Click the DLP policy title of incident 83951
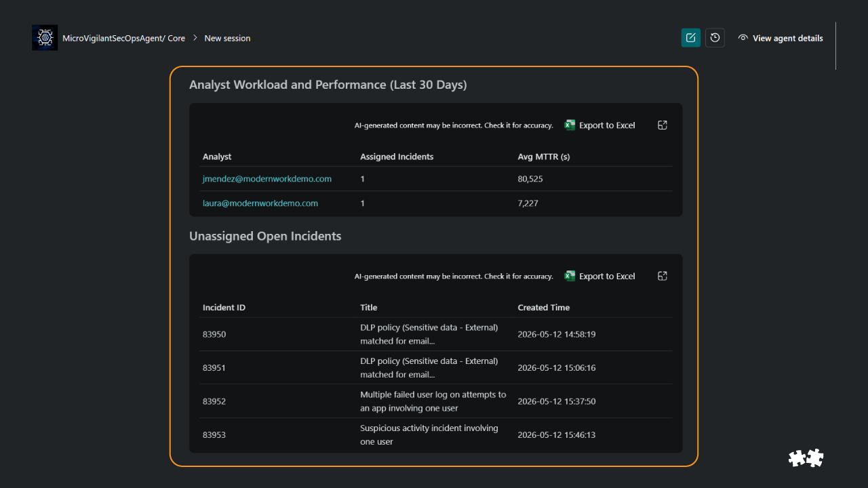The height and width of the screenshot is (488, 868). [x=429, y=368]
